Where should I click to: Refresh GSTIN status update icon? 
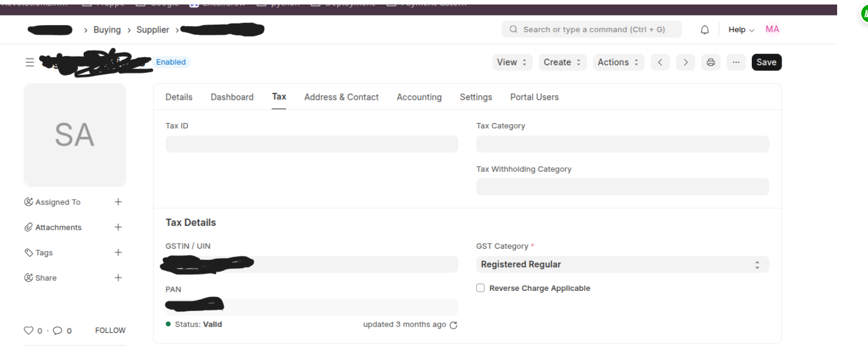[x=454, y=324]
